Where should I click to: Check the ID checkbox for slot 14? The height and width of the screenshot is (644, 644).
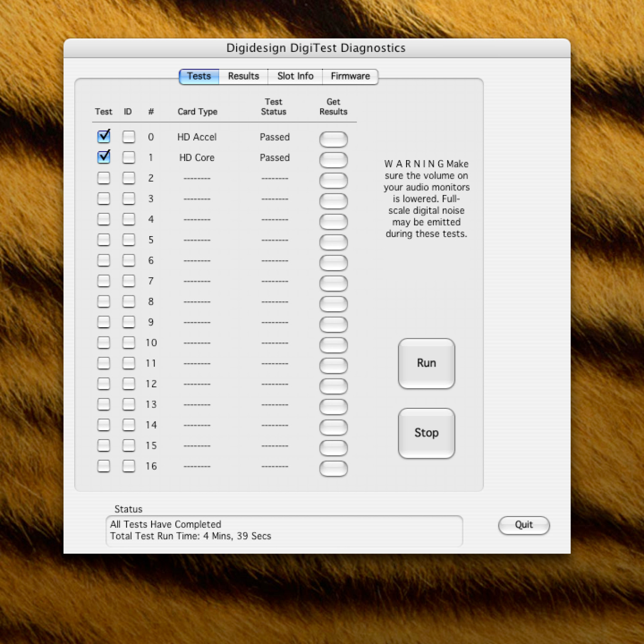[129, 425]
